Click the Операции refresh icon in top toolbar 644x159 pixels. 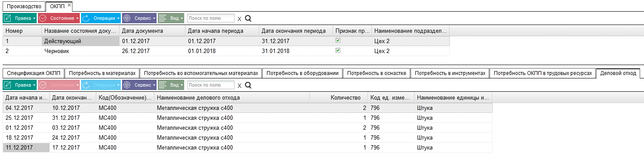(x=85, y=18)
